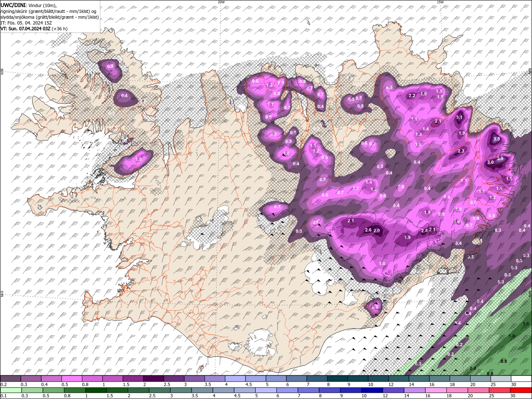The image size is (532, 399).
Task: Pick the 25 swatch in the red rain scale
Action: [500, 390]
